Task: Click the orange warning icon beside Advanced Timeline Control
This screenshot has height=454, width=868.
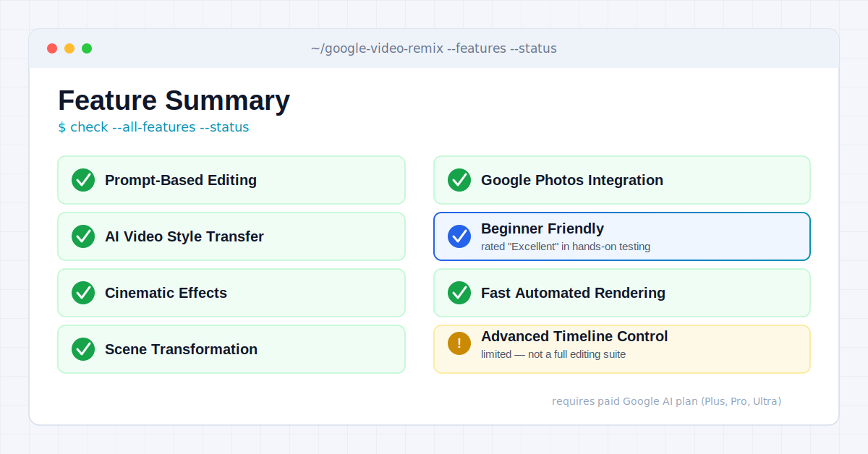Action: [x=459, y=343]
